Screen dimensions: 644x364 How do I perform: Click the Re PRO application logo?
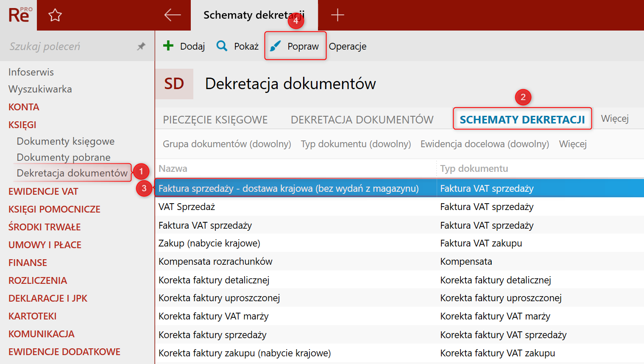19,15
